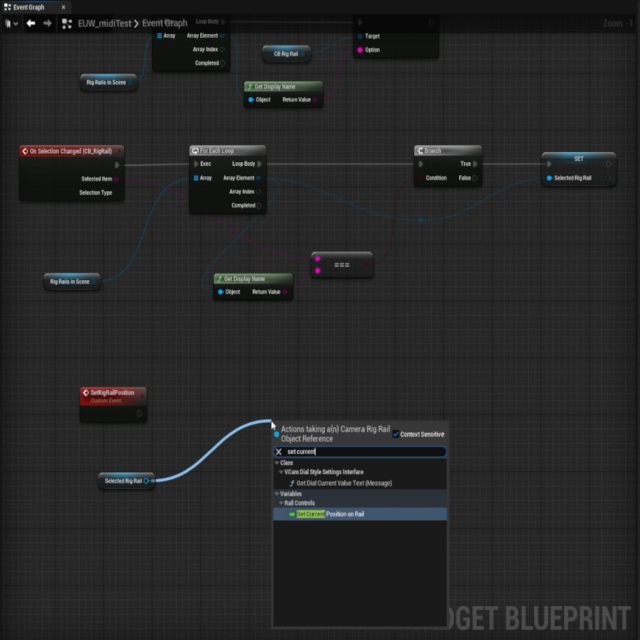
Task: Click Return Value pin on lower Get Display Name
Action: pos(285,292)
